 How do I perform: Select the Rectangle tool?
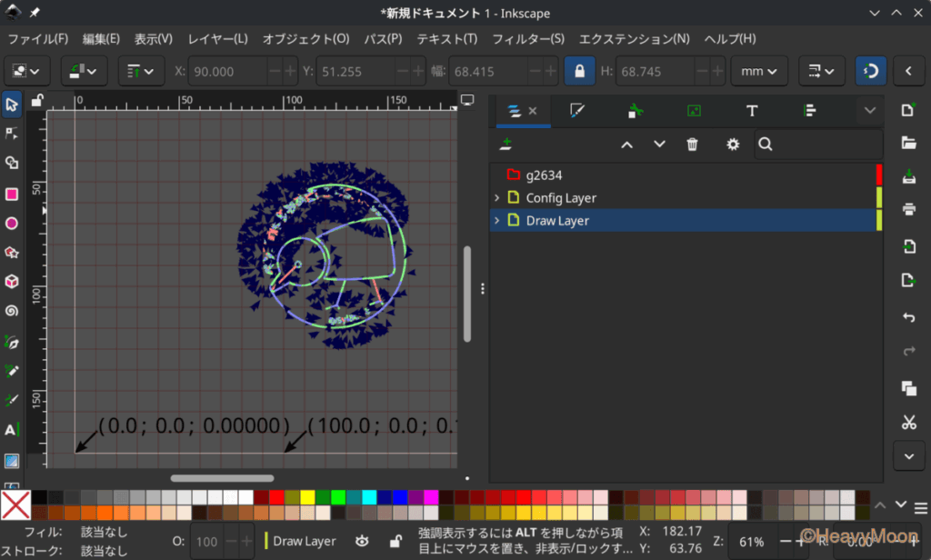(12, 194)
